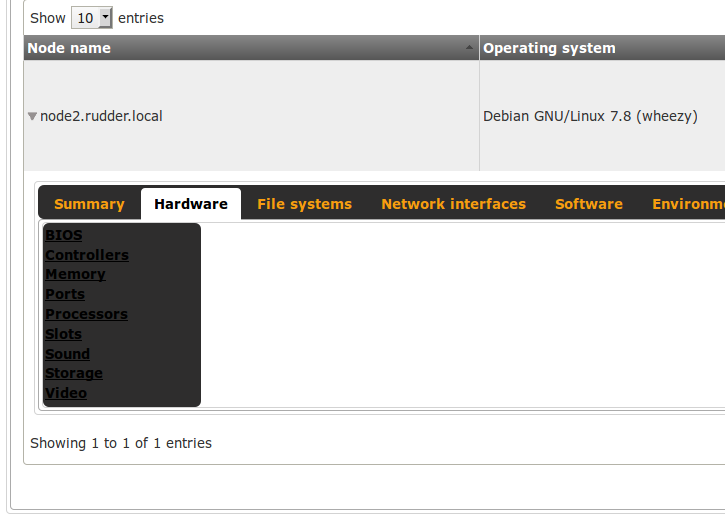Click the Showing 1 to 1 entries text
Image resolution: width=725 pixels, height=516 pixels.
click(x=121, y=443)
